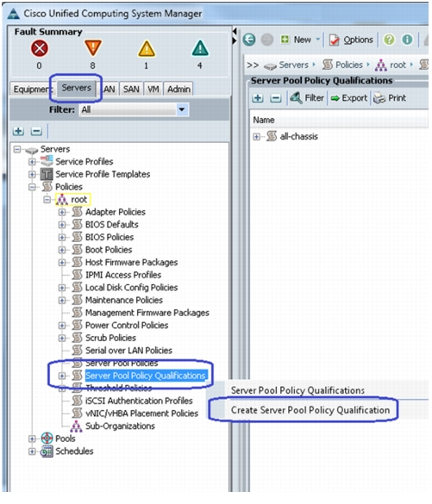Viewport: 432px width, 504px height.
Task: Expand the Pools node
Action: point(32,439)
